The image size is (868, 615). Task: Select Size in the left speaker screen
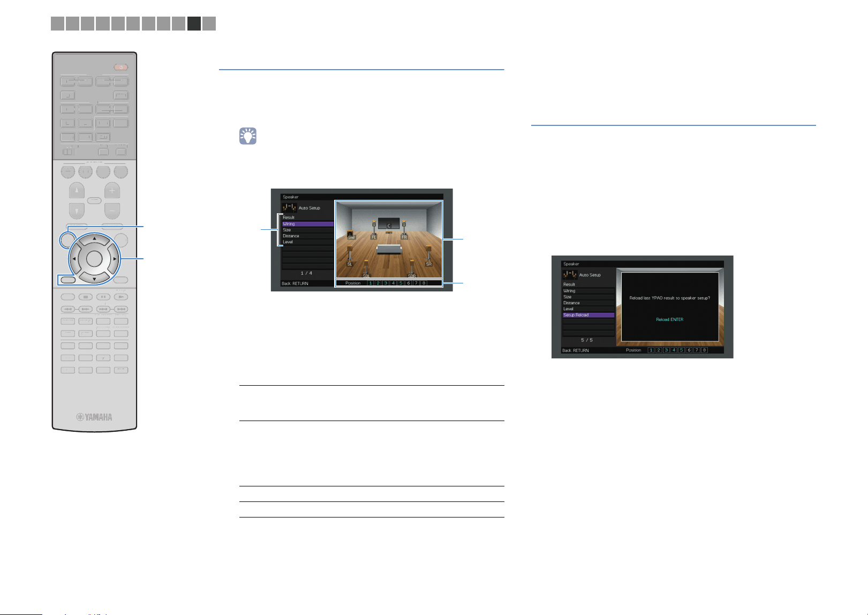tap(308, 230)
